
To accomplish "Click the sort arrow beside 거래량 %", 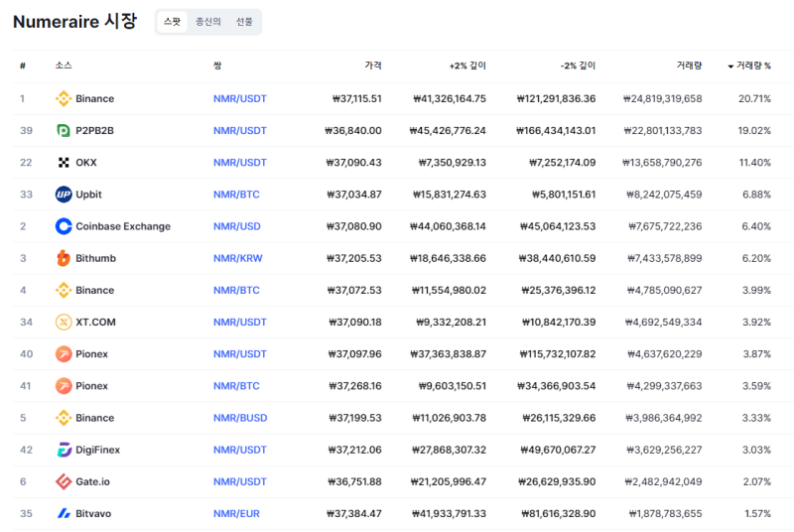I will pos(730,66).
